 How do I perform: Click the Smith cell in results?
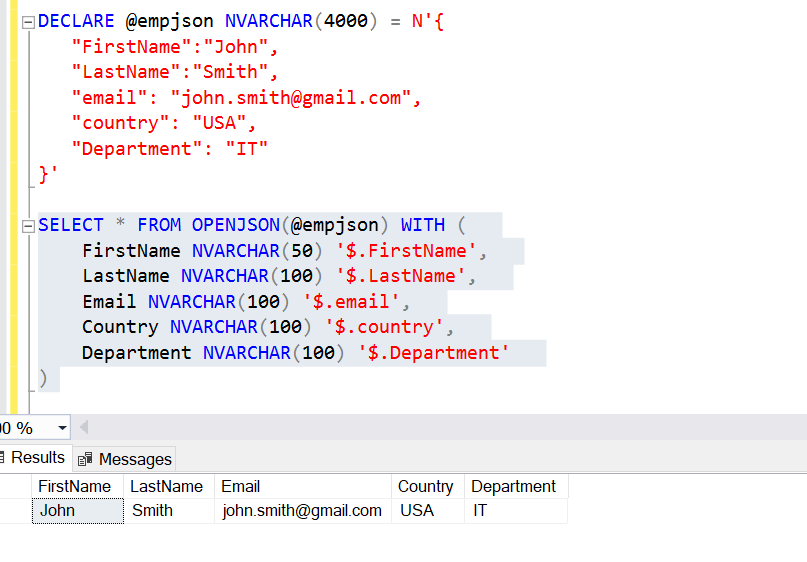click(x=169, y=511)
